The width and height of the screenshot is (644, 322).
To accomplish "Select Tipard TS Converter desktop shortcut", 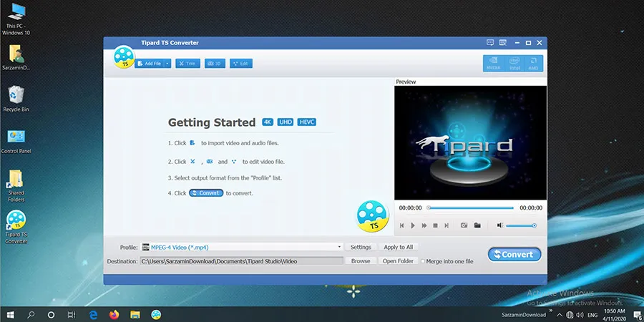I will [16, 227].
